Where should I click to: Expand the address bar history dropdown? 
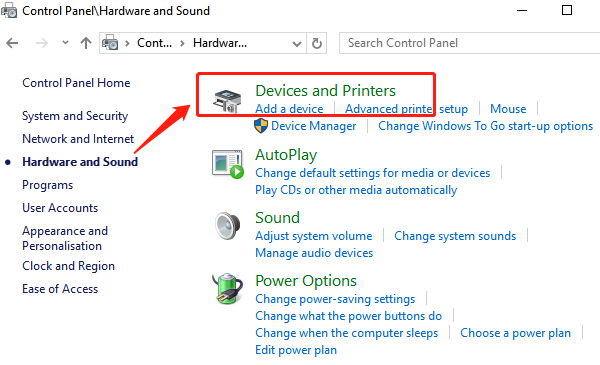297,44
